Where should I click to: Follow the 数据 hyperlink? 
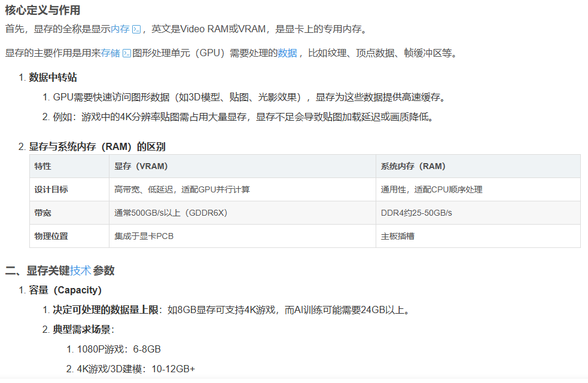point(287,53)
